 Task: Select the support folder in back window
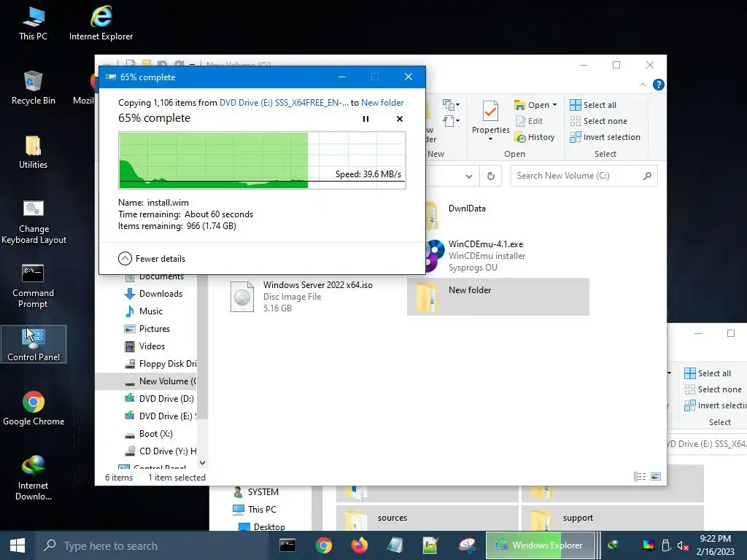click(612, 518)
